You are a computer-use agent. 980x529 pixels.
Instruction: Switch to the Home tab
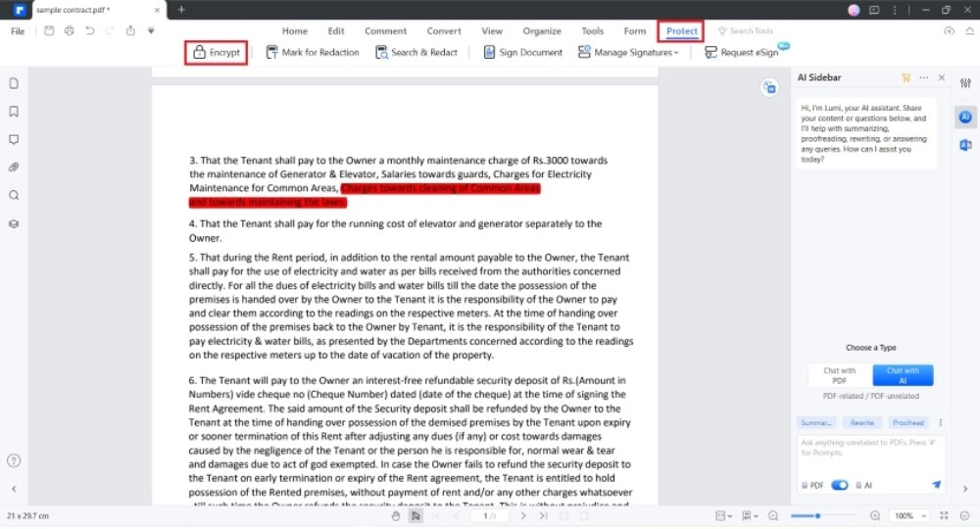[x=294, y=30]
